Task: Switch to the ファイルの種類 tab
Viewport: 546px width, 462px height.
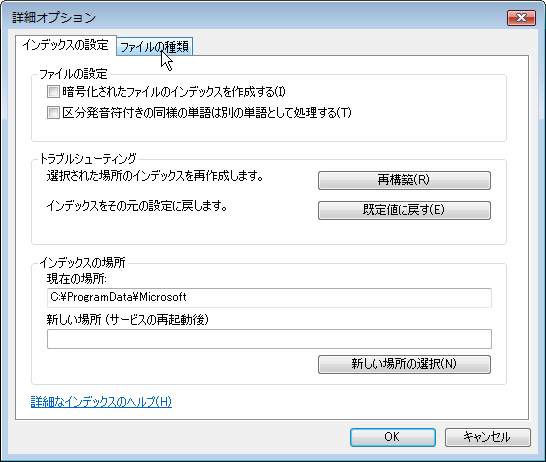Action: (154, 47)
